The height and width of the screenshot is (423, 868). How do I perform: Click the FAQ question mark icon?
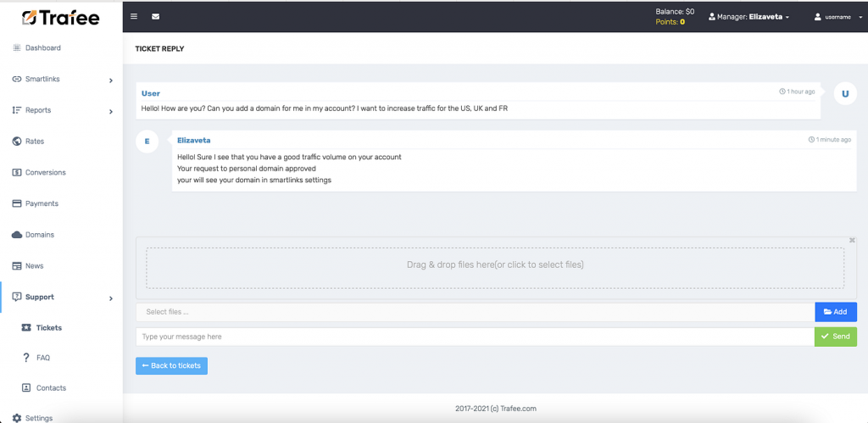click(x=26, y=358)
